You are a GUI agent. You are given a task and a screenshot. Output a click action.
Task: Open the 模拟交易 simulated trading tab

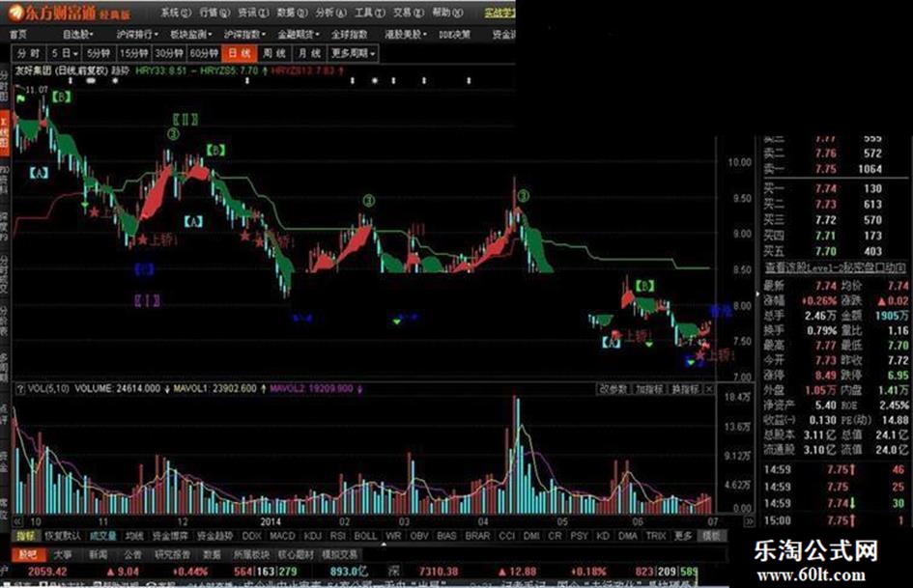tap(341, 555)
